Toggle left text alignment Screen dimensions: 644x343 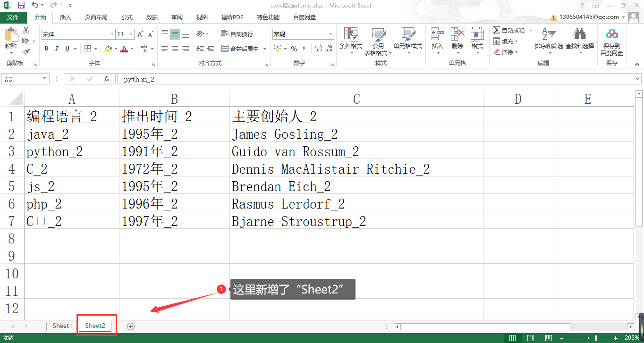click(x=165, y=49)
